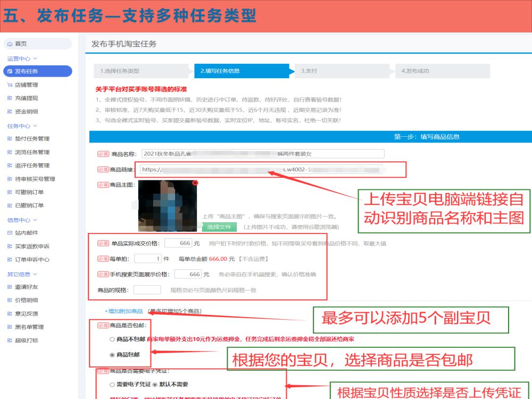532x399 pixels.
Task: Choose 需要电子凭证 radio option
Action: (112, 385)
